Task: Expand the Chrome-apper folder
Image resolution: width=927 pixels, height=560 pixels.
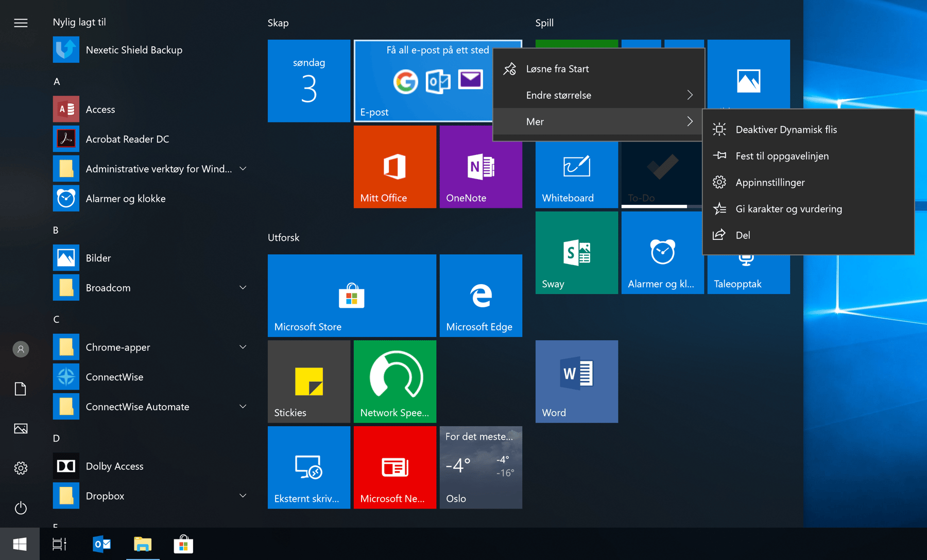Action: tap(242, 347)
